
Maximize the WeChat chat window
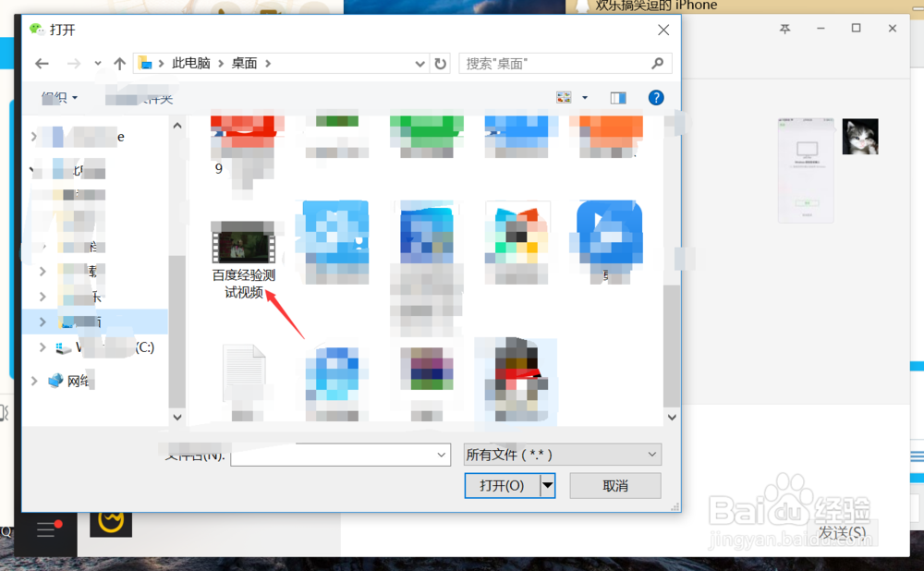coord(857,29)
